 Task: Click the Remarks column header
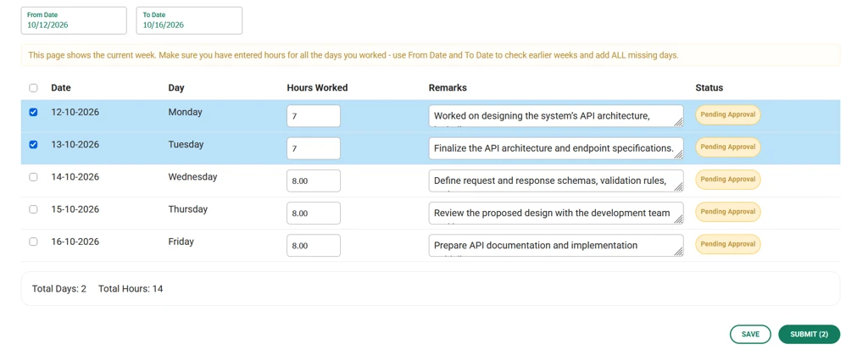tap(448, 88)
